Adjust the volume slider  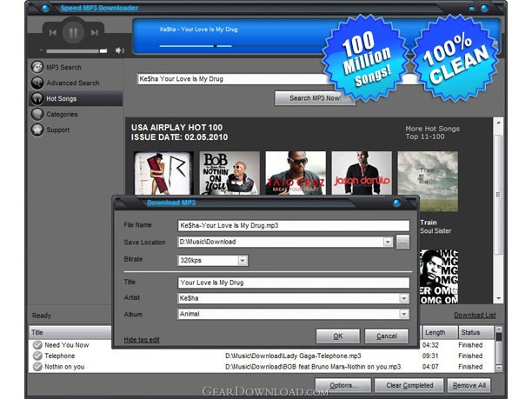tap(76, 51)
